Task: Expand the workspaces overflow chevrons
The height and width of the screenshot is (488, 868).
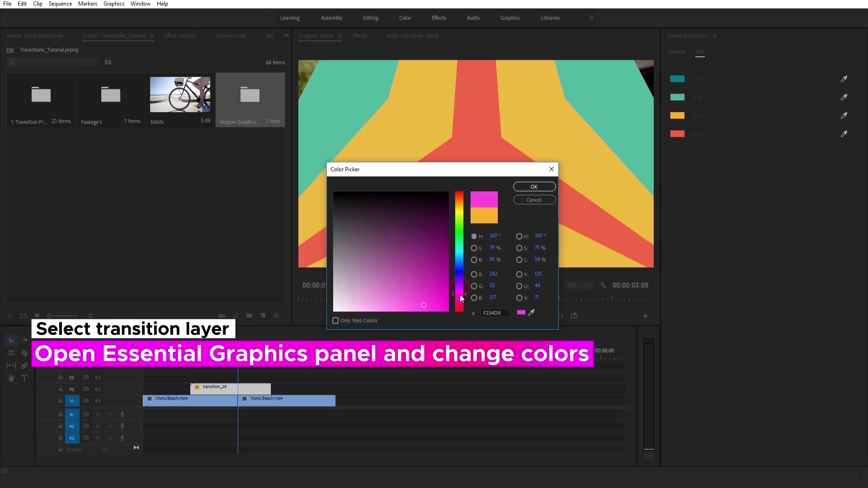Action: [591, 18]
